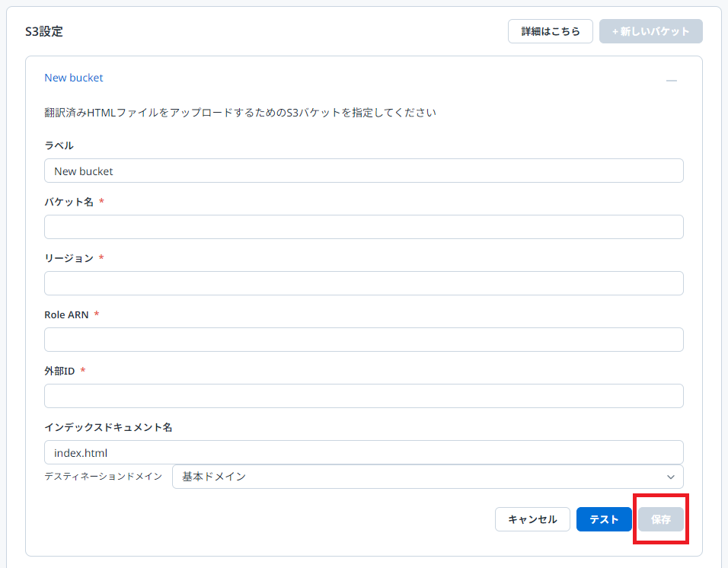
Task: Click the S3 bucket upload description text
Action: [x=240, y=113]
